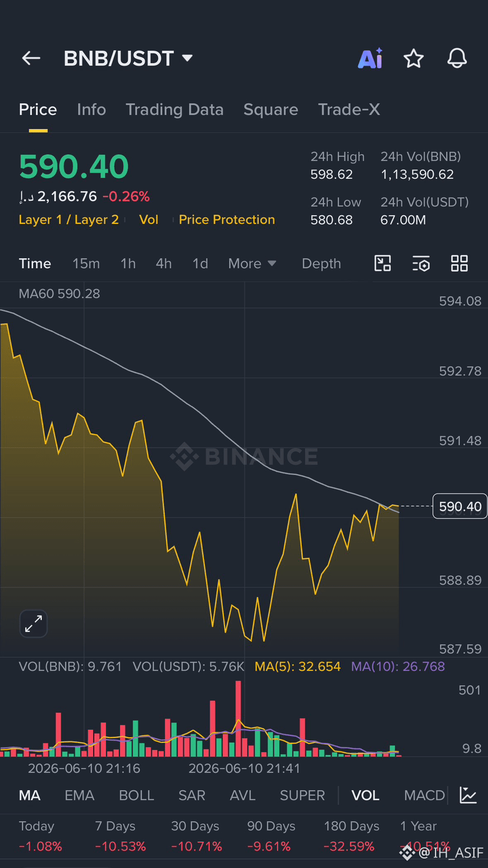The width and height of the screenshot is (488, 868).
Task: Tap the VOL(USDT): 5.76K readout
Action: 189,667
